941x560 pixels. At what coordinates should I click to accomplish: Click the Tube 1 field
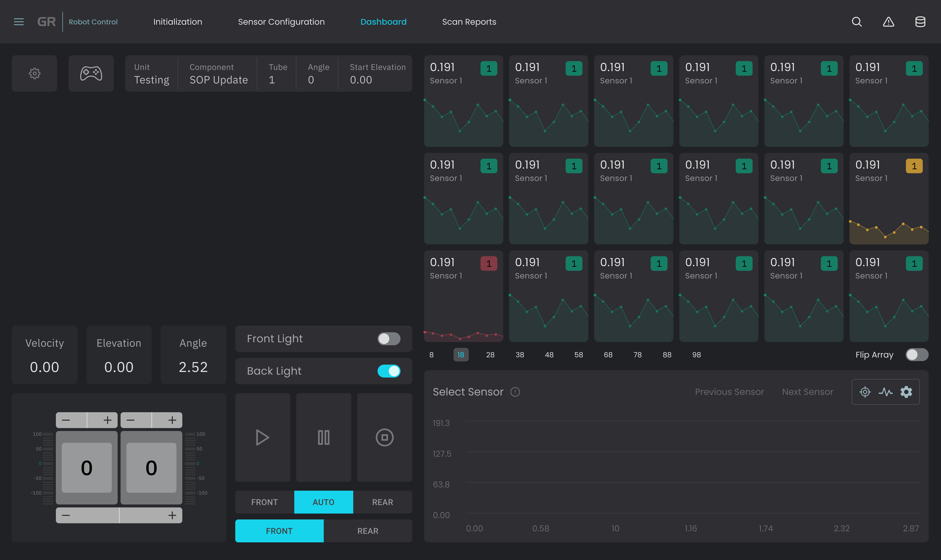278,74
